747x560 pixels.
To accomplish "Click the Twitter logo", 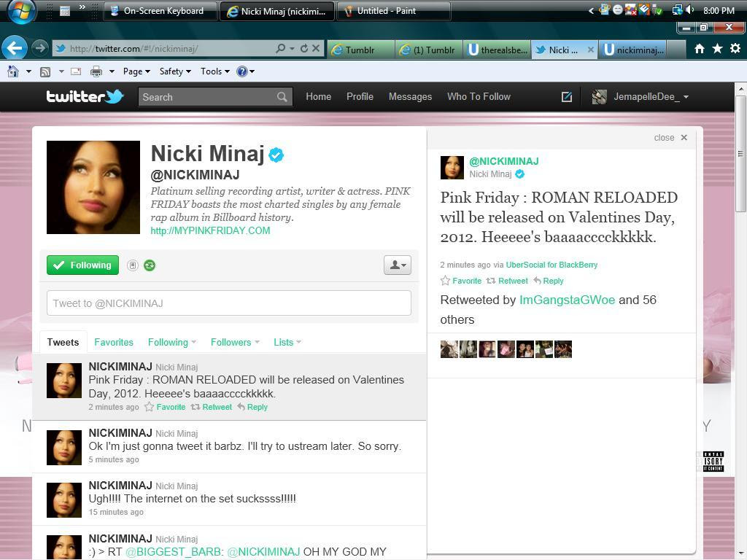I will click(85, 97).
